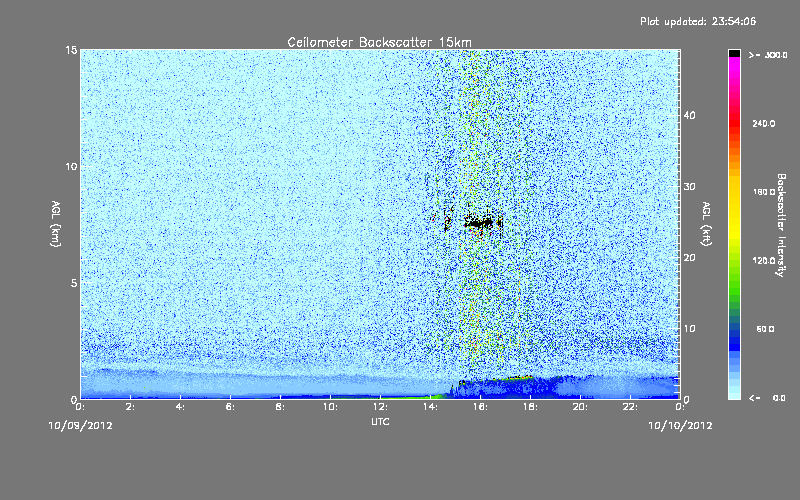Click the '15' tick on the km axis

coord(71,50)
